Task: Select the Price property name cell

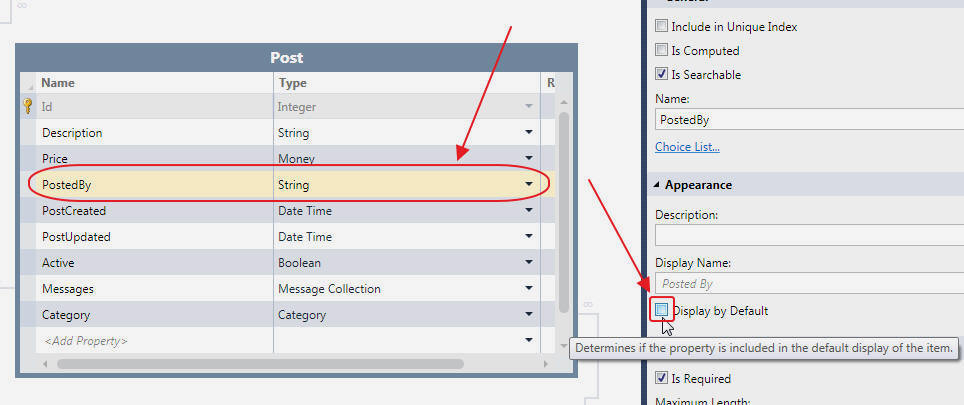Action: [x=154, y=159]
